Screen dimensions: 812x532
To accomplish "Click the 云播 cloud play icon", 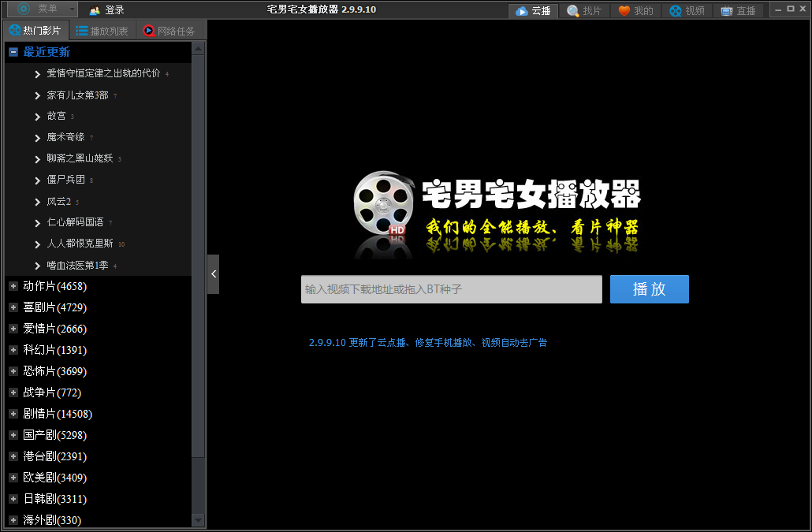I will (x=522, y=11).
